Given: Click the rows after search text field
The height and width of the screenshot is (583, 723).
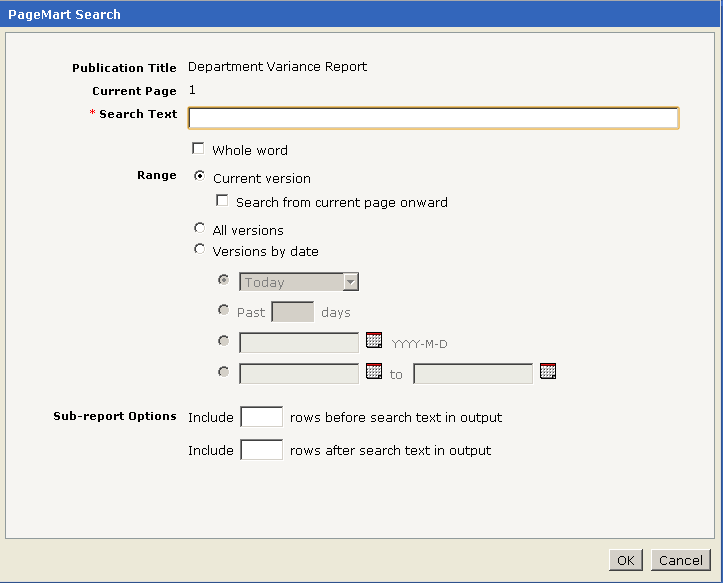Looking at the screenshot, I should click(261, 450).
